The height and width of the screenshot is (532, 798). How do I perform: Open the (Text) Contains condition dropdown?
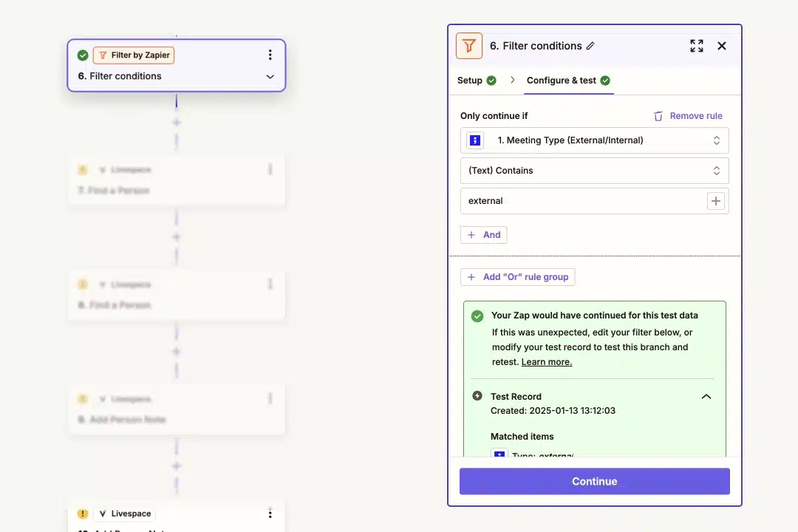(594, 171)
